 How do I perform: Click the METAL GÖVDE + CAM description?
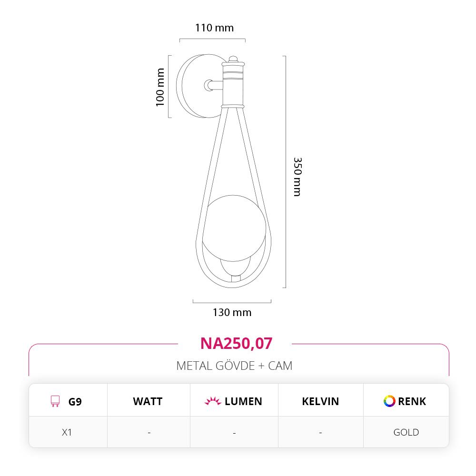click(234, 366)
